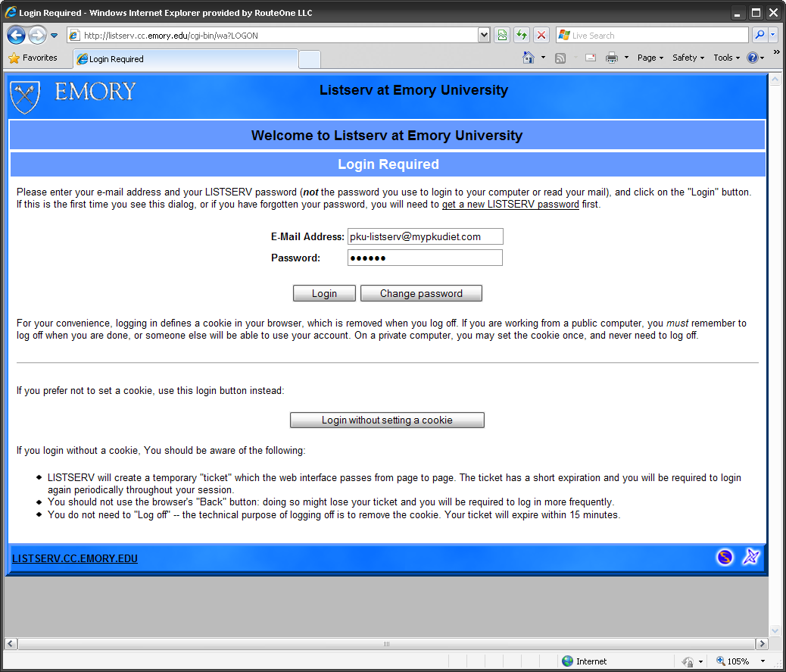Click the blue star footer icon

pos(751,557)
